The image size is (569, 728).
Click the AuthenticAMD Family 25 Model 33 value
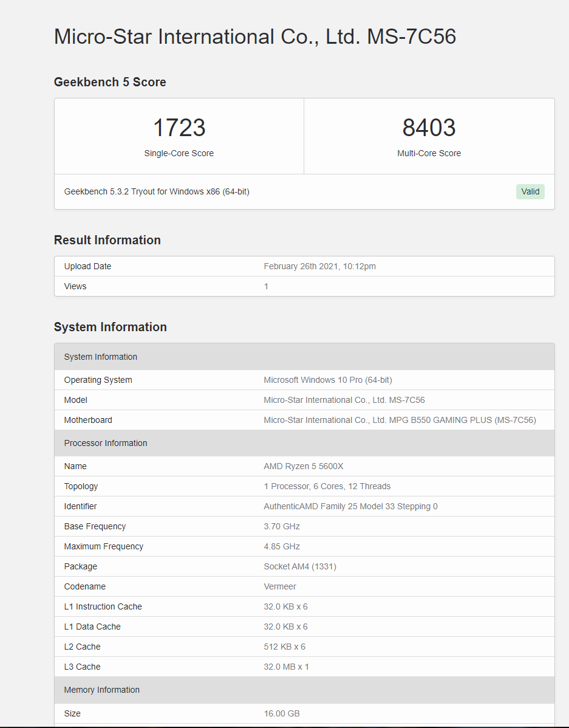[x=350, y=506]
